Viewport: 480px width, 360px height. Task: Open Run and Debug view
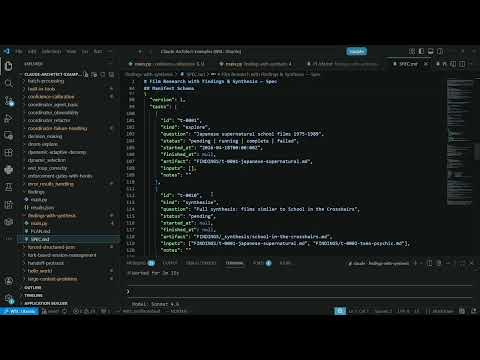click(x=8, y=118)
